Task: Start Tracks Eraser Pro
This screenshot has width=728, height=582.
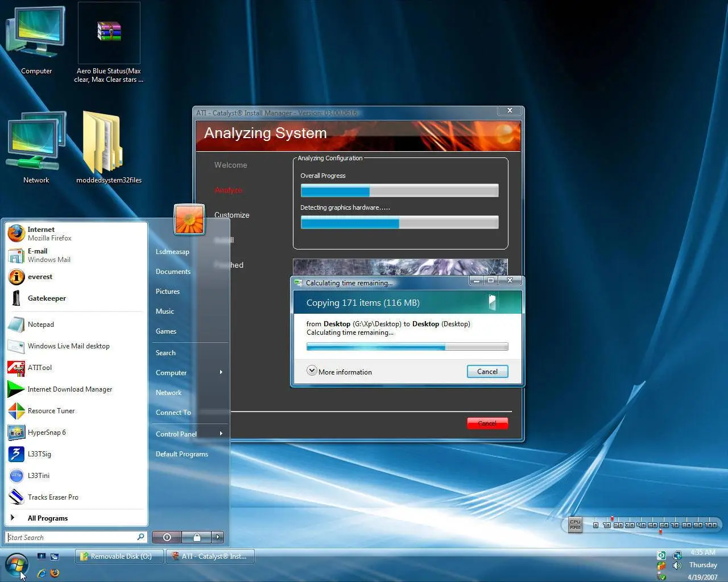Action: click(76, 497)
